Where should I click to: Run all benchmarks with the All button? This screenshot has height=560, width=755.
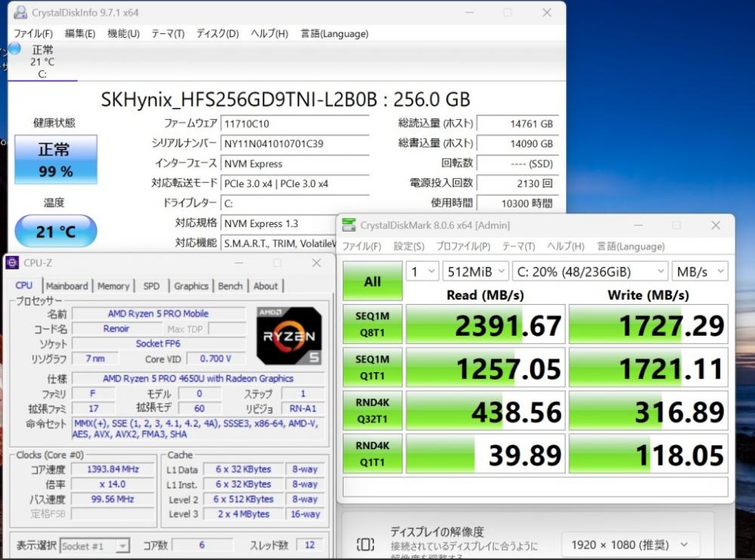point(372,282)
